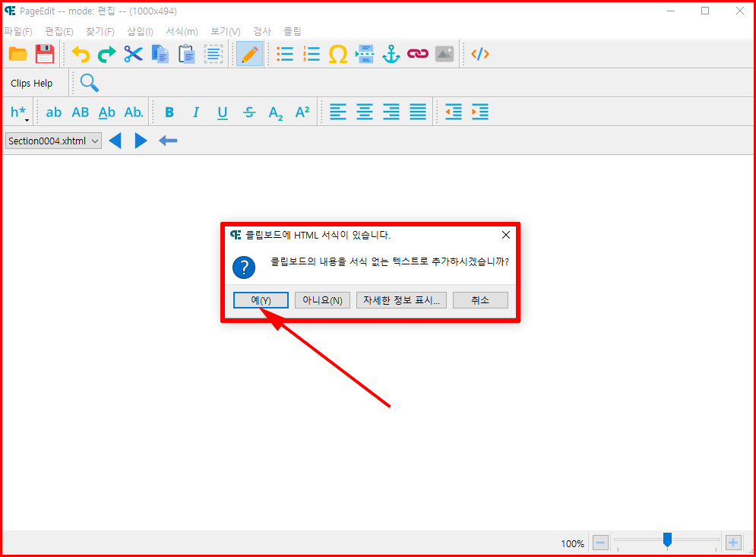This screenshot has width=756, height=557.
Task: Insert an anchor ID
Action: [x=391, y=54]
